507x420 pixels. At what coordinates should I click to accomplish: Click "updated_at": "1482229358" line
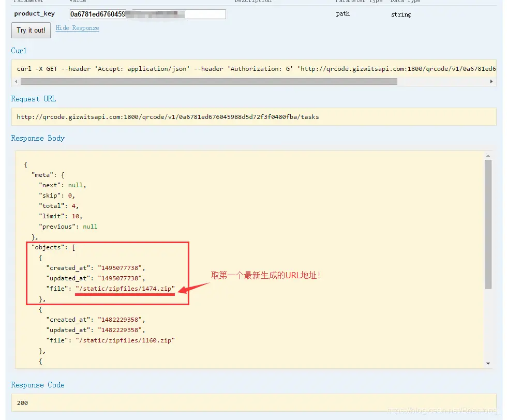[96, 330]
